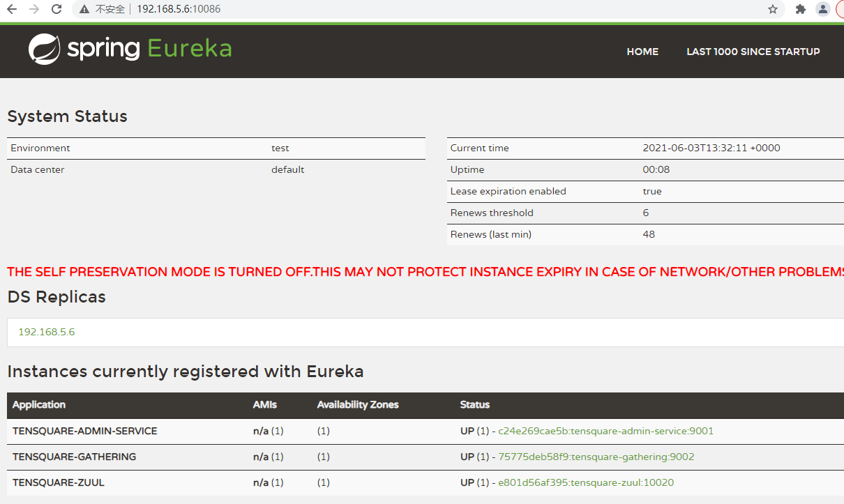Click the not-secure warning triangle icon
This screenshot has height=504, width=844.
click(84, 10)
